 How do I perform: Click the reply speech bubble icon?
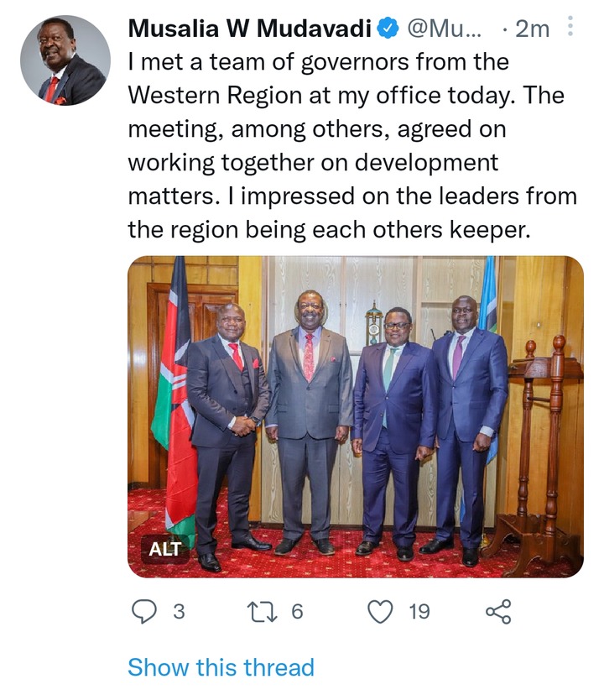(x=144, y=611)
